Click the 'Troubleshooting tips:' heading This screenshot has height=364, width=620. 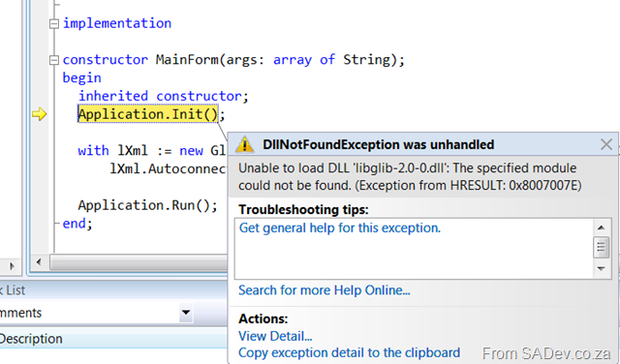(x=303, y=209)
